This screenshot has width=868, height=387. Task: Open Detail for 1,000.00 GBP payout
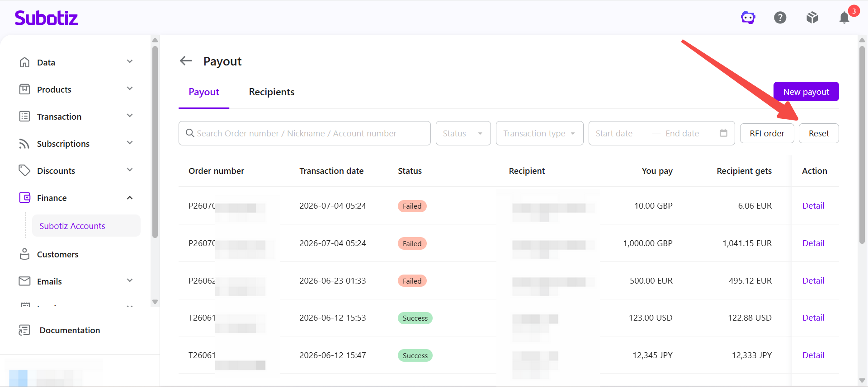click(813, 243)
